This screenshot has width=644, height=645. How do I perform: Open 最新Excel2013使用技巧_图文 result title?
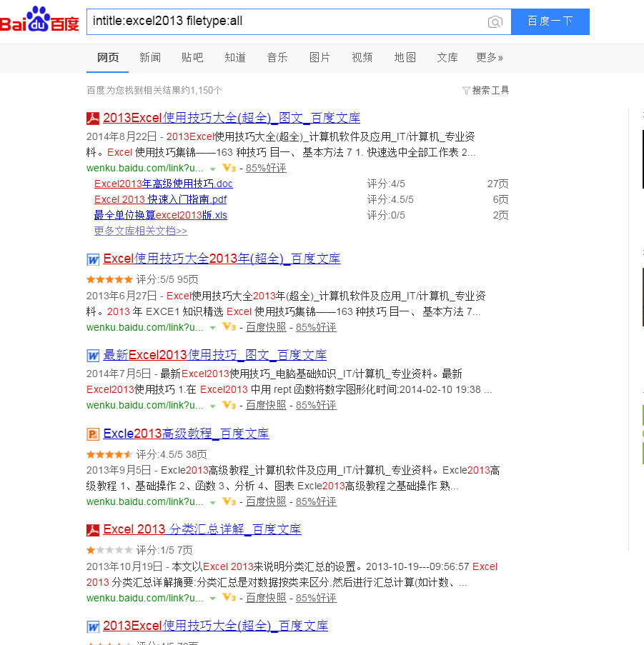[x=215, y=355]
